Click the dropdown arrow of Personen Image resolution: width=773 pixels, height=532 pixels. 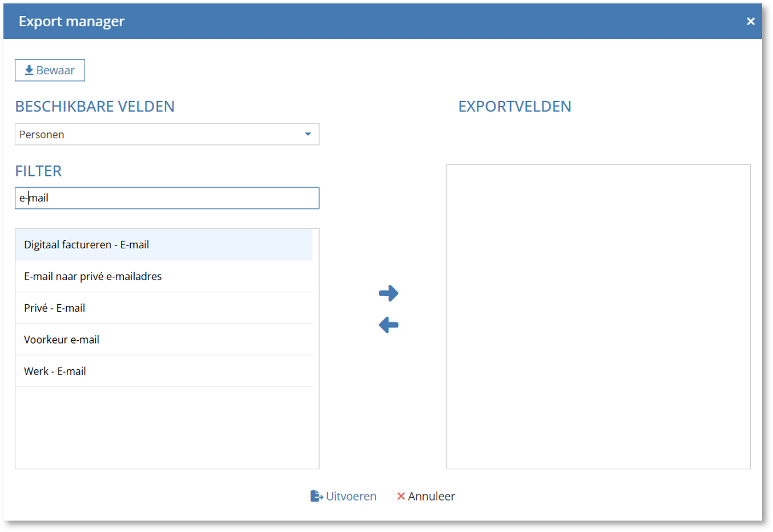(308, 135)
